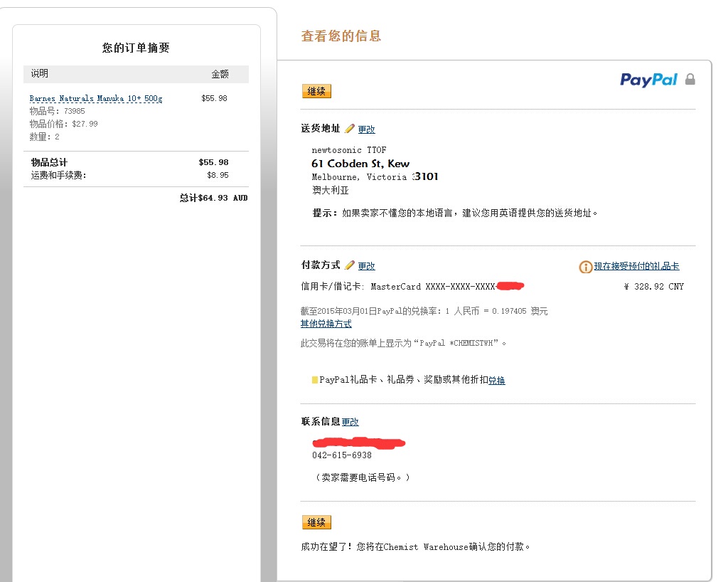Select the item price $27.99 line
Image resolution: width=728 pixels, height=582 pixels.
coord(63,124)
